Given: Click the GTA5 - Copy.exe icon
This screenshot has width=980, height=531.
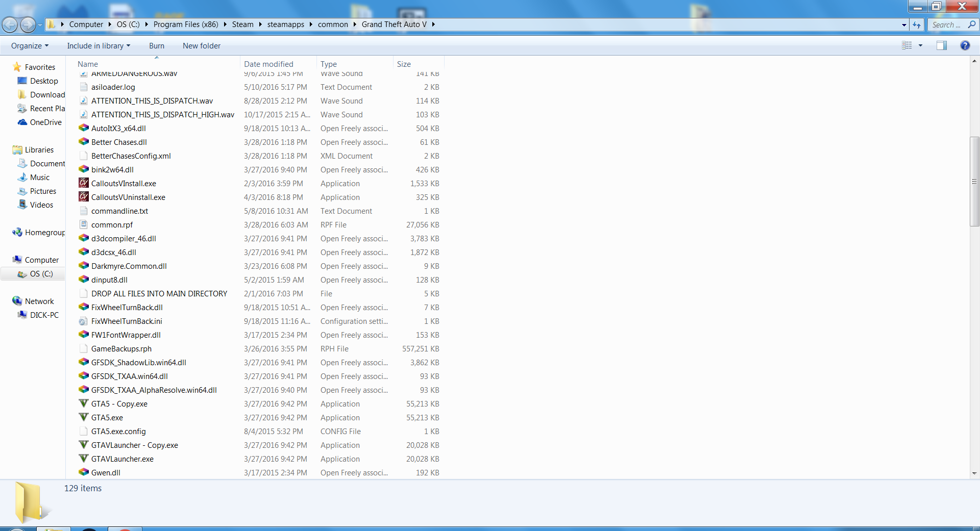Looking at the screenshot, I should point(84,403).
